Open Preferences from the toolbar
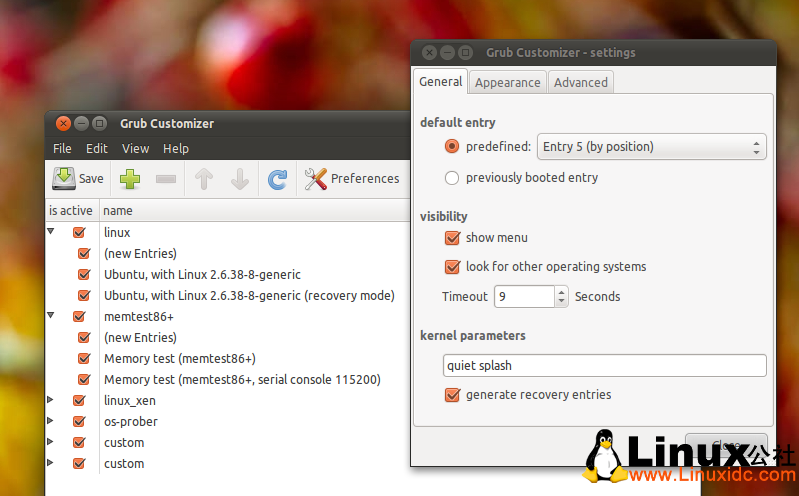This screenshot has width=799, height=496. coord(352,179)
